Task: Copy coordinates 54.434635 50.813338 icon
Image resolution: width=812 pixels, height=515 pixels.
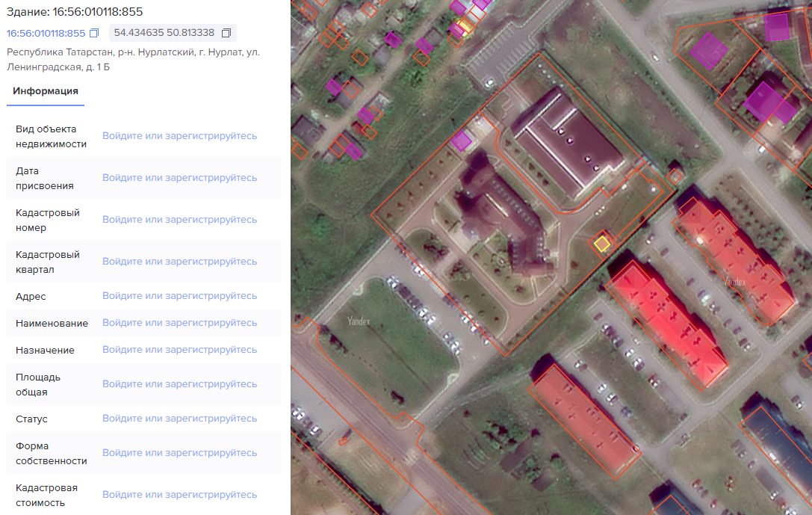Action: point(226,33)
